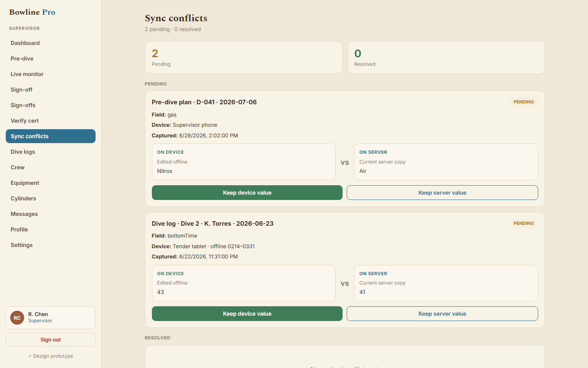Open Cylinders in the sidebar
Screen dimensions: 588x368
point(51,198)
